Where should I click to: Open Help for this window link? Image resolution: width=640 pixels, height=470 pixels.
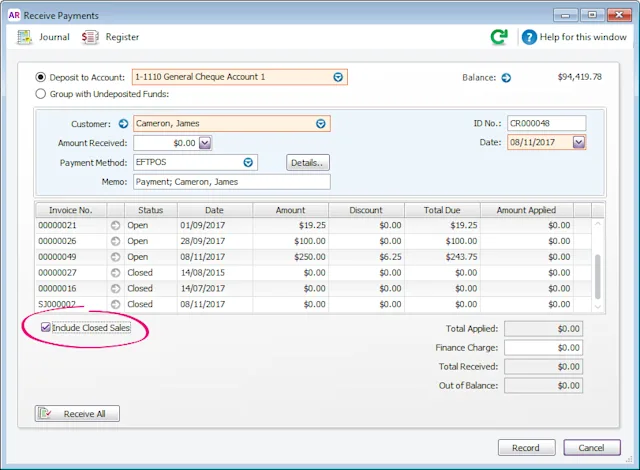(x=583, y=37)
